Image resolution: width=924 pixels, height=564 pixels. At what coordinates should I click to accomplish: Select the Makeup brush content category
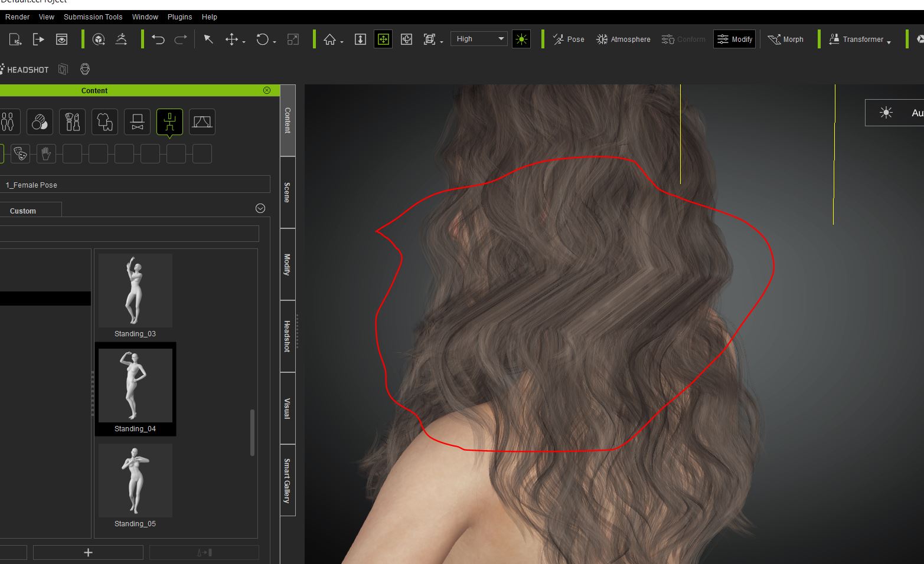(x=72, y=122)
